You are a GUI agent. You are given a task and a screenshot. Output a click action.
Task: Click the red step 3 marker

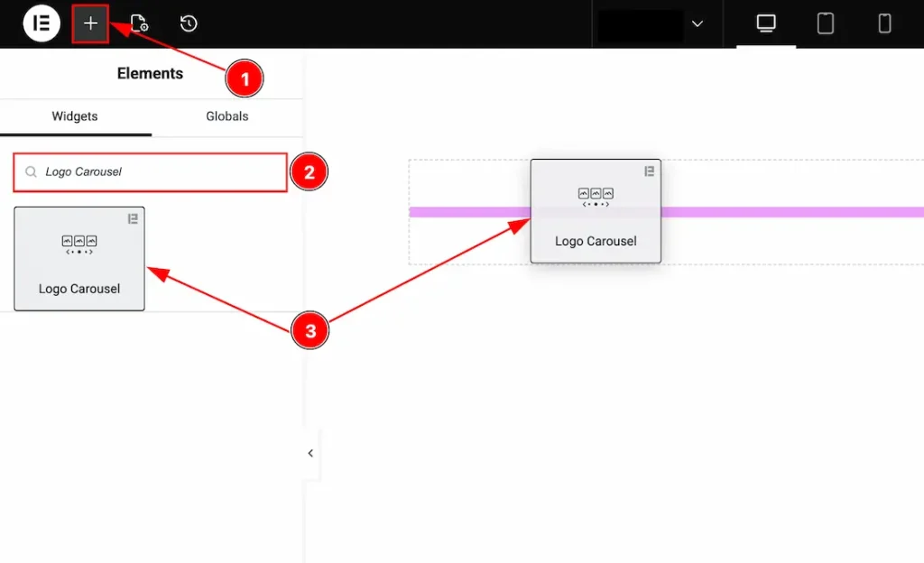tap(310, 331)
